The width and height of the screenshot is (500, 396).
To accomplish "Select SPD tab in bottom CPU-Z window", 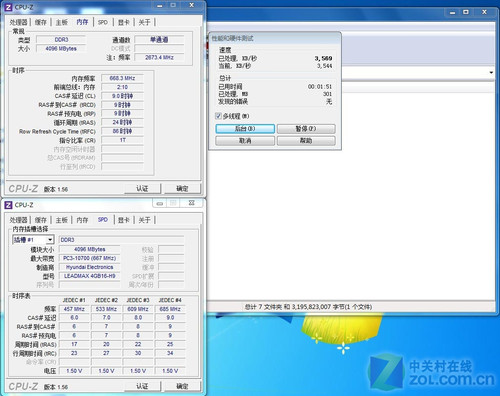I will point(103,220).
